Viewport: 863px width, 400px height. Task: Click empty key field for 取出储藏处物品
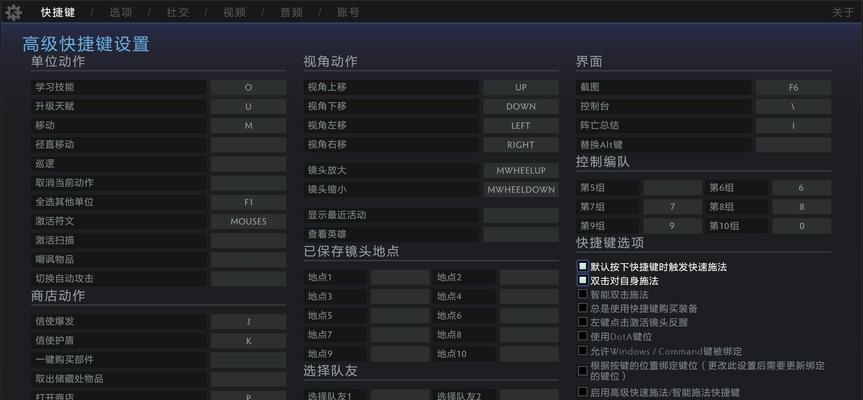248,379
